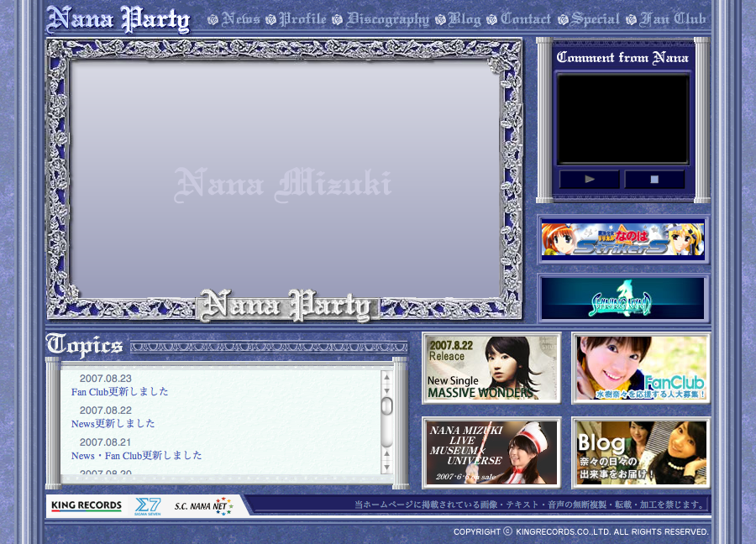Viewport: 756px width, 544px height.
Task: Click the Japanese reproduction disclaimer in the footer
Action: coord(530,505)
